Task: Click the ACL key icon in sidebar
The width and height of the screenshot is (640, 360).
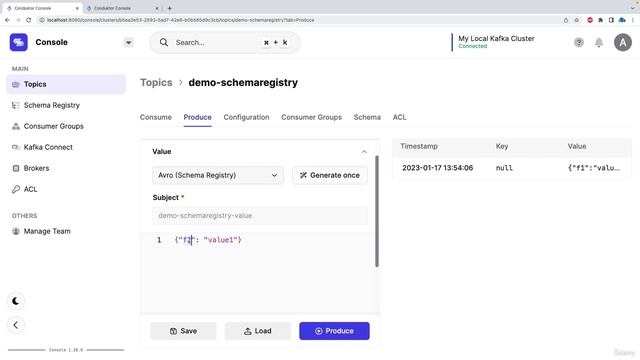Action: [x=16, y=189]
